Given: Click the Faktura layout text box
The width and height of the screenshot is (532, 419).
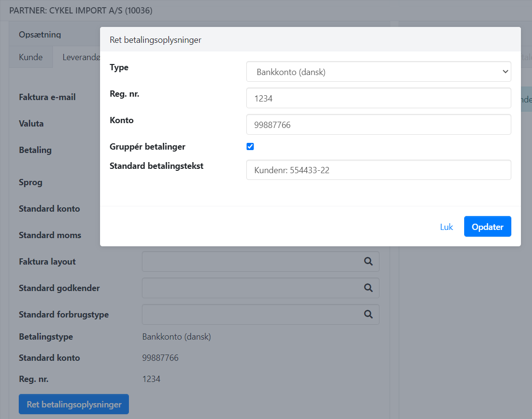Looking at the screenshot, I should coord(250,261).
